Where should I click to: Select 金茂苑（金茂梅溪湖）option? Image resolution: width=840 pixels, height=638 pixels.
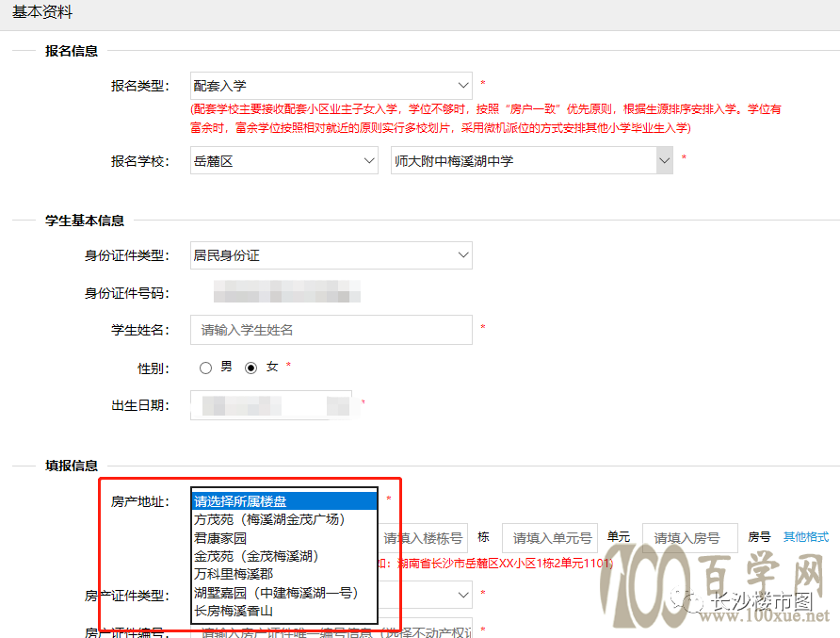click(x=284, y=556)
